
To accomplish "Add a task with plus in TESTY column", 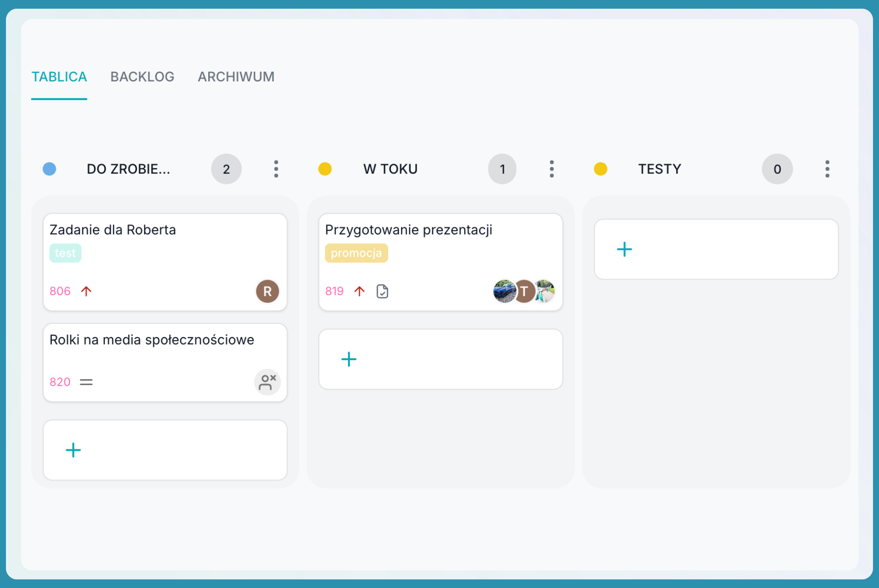I will (624, 249).
